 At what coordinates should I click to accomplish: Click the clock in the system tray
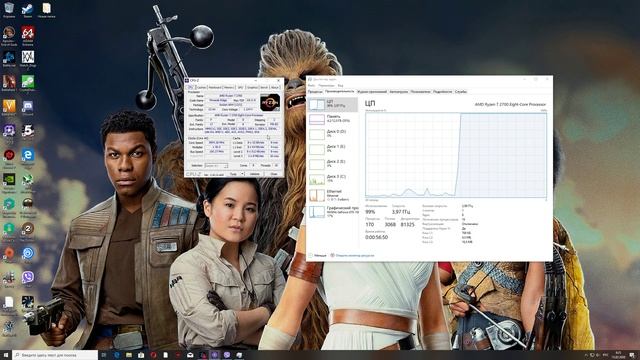pos(618,355)
